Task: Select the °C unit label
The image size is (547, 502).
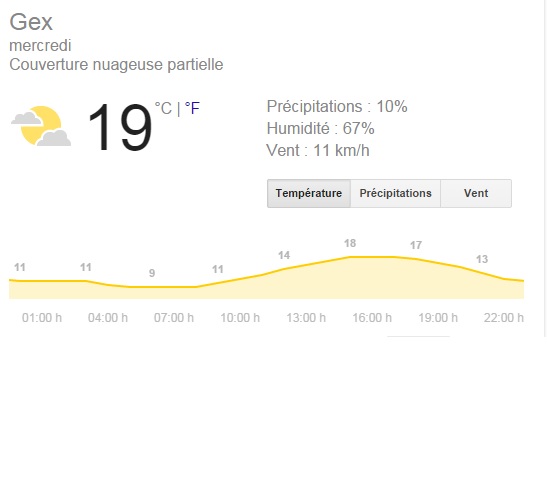Action: coord(163,108)
